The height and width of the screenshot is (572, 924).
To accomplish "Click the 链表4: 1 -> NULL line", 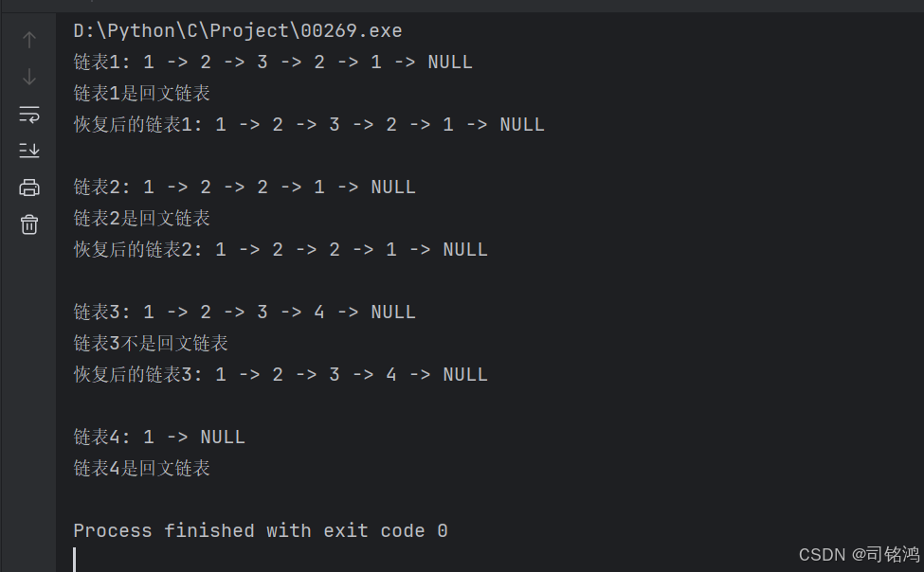I will [159, 437].
